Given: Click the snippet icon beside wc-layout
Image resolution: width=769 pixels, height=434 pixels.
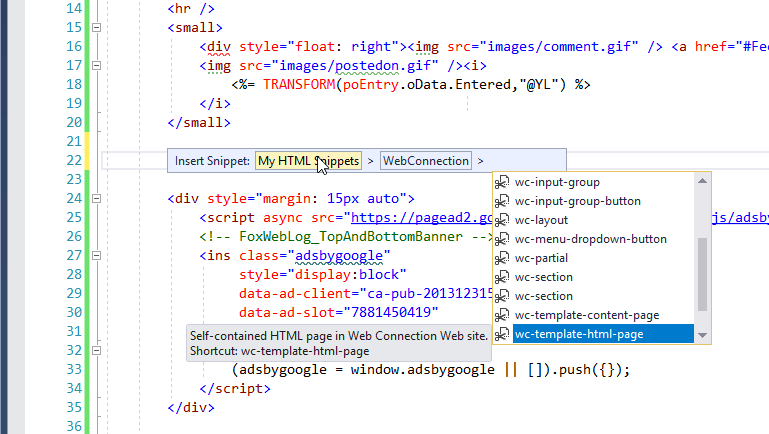Looking at the screenshot, I should (503, 220).
